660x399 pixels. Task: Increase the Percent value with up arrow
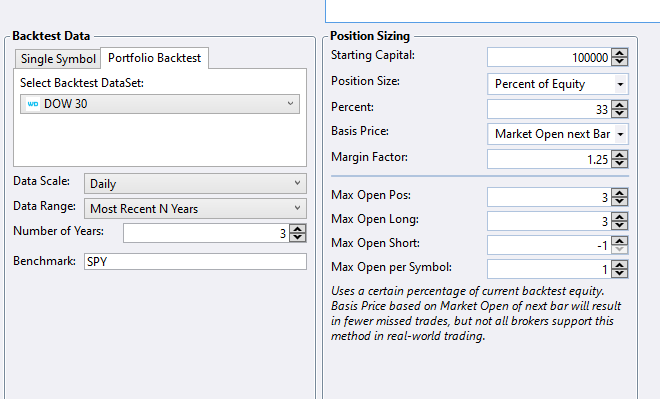coord(620,105)
